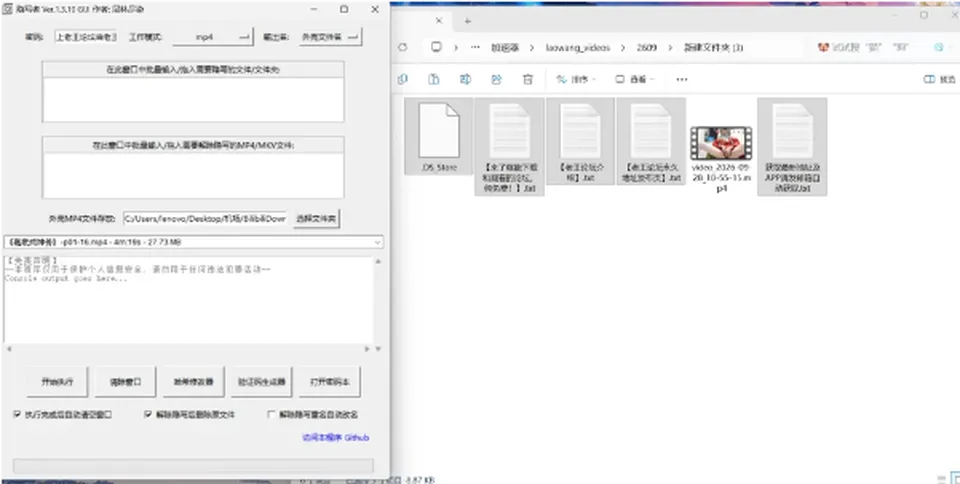Viewport: 960px width, 484px height.
Task: Click Share icon in Explorer toolbar
Action: pyautogui.click(x=497, y=79)
